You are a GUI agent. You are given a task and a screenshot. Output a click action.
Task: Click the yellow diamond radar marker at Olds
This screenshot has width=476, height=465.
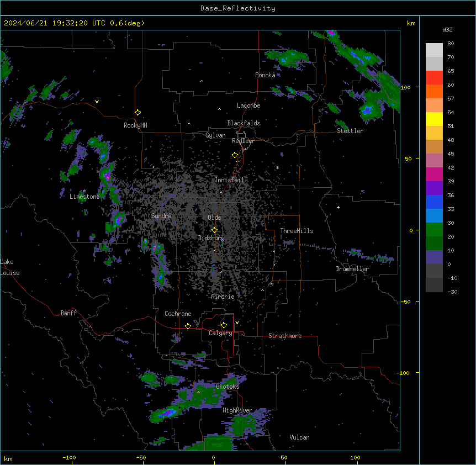pos(214,230)
